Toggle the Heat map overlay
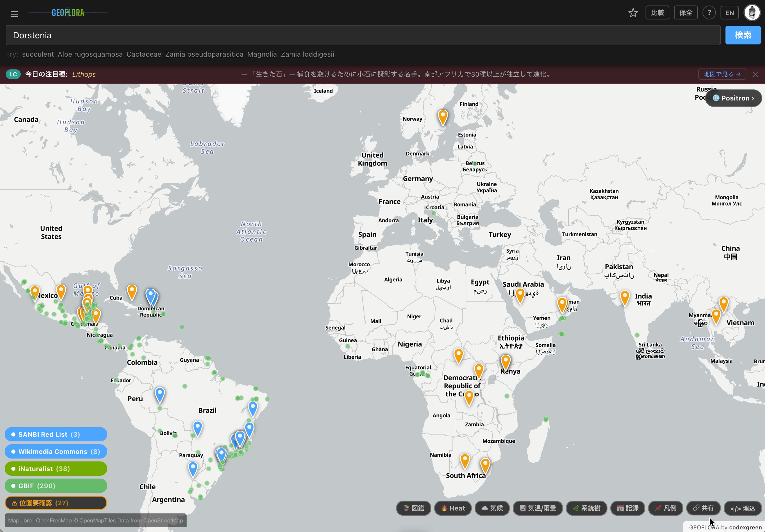This screenshot has width=765, height=532. 453,508
